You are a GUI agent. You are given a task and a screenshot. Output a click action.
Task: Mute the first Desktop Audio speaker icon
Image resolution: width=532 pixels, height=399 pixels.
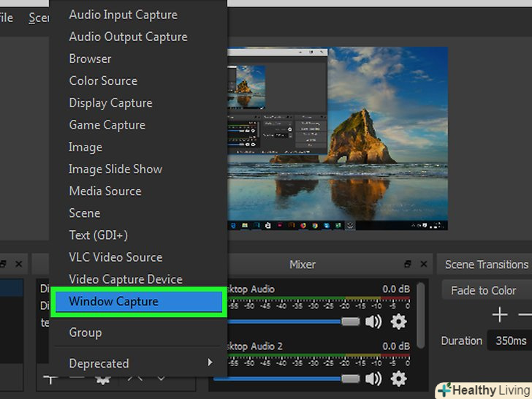373,322
